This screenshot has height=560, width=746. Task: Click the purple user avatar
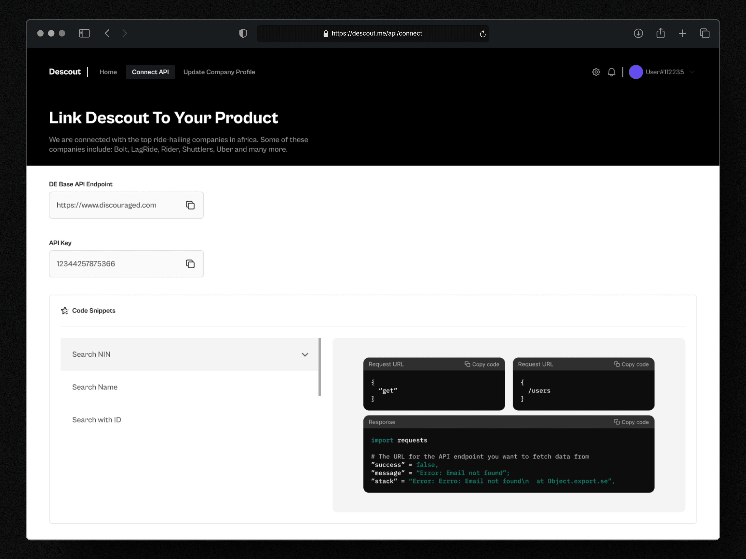[636, 72]
